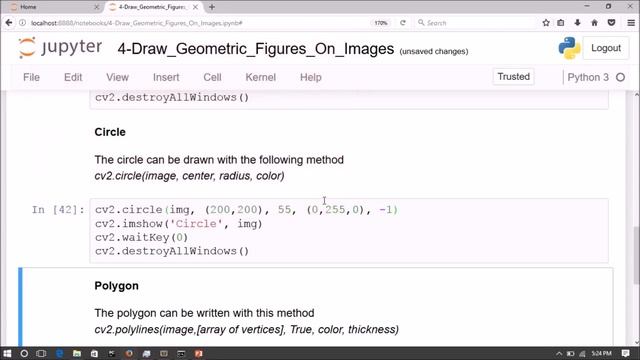
Task: Click the taskbar clock showing 5:24 PM
Action: (601, 353)
